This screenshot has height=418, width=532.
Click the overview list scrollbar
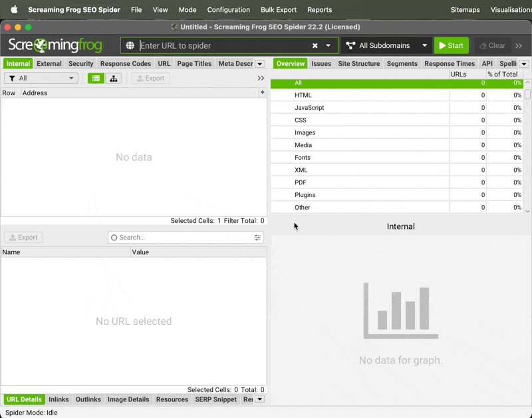point(527,94)
